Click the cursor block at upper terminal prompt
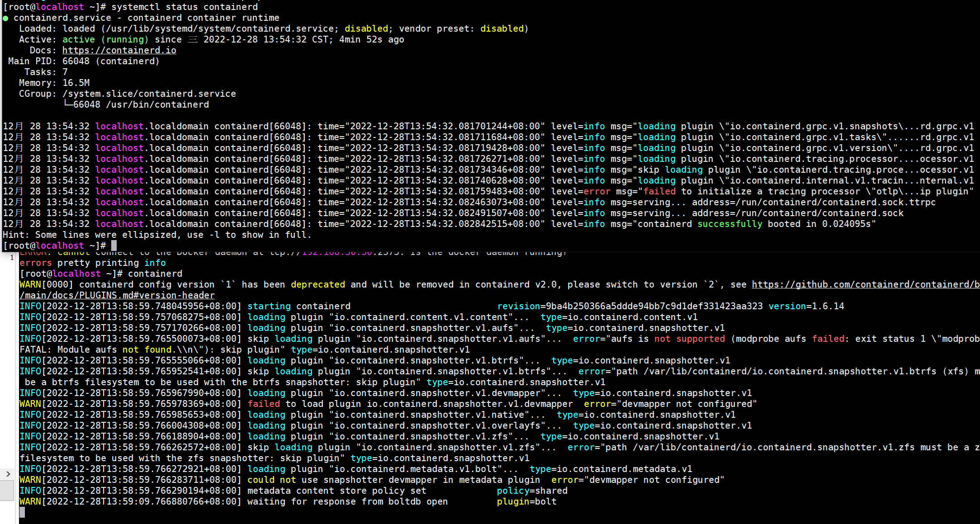 coord(114,245)
